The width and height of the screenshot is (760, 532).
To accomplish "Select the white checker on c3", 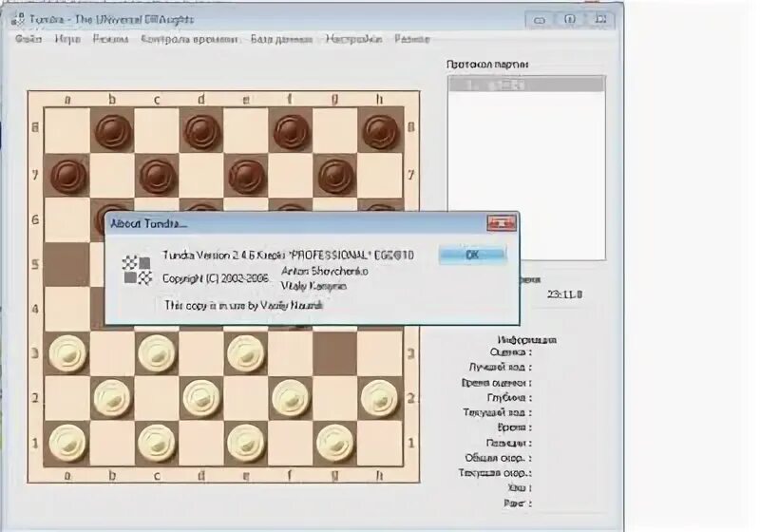I will click(157, 353).
